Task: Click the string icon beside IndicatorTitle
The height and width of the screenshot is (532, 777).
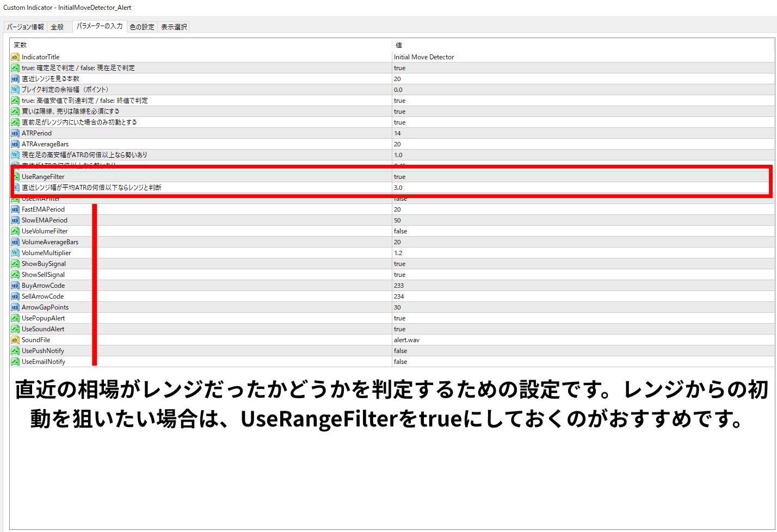Action: tap(15, 57)
